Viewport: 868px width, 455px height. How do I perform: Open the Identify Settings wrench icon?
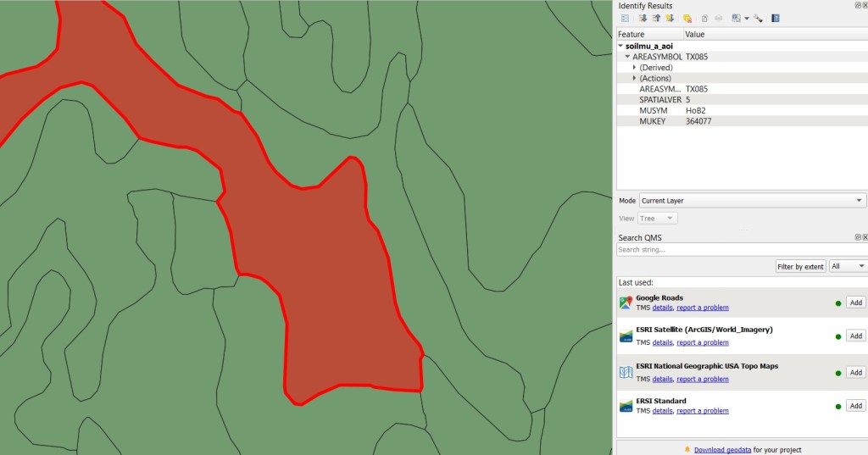(758, 18)
